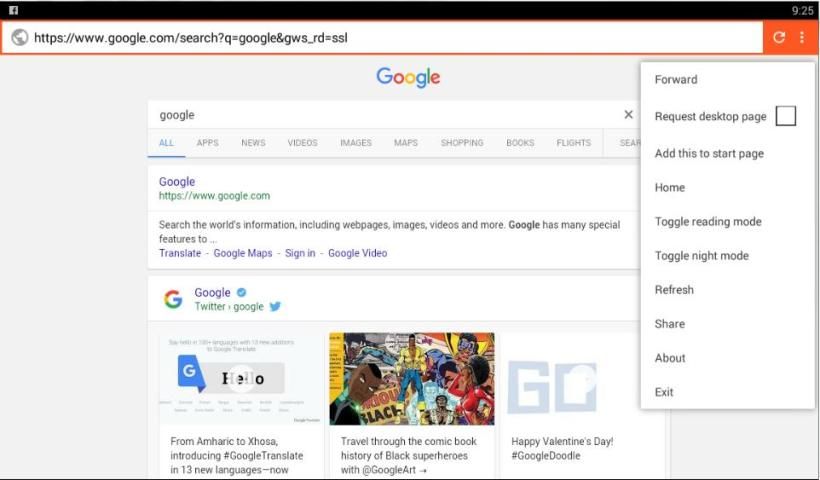Switch to the Images search tab
Image resolution: width=820 pixels, height=480 pixels.
[x=355, y=143]
